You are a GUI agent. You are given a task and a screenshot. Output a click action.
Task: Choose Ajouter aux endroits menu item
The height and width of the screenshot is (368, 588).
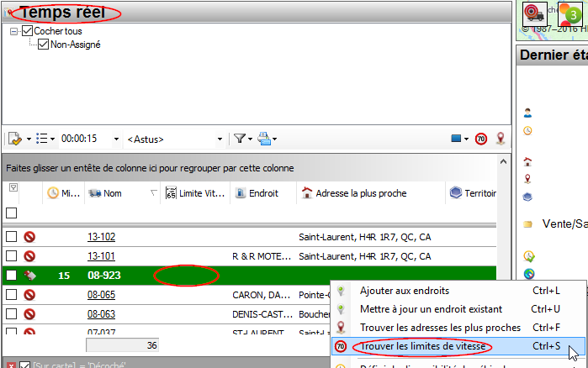tap(400, 291)
